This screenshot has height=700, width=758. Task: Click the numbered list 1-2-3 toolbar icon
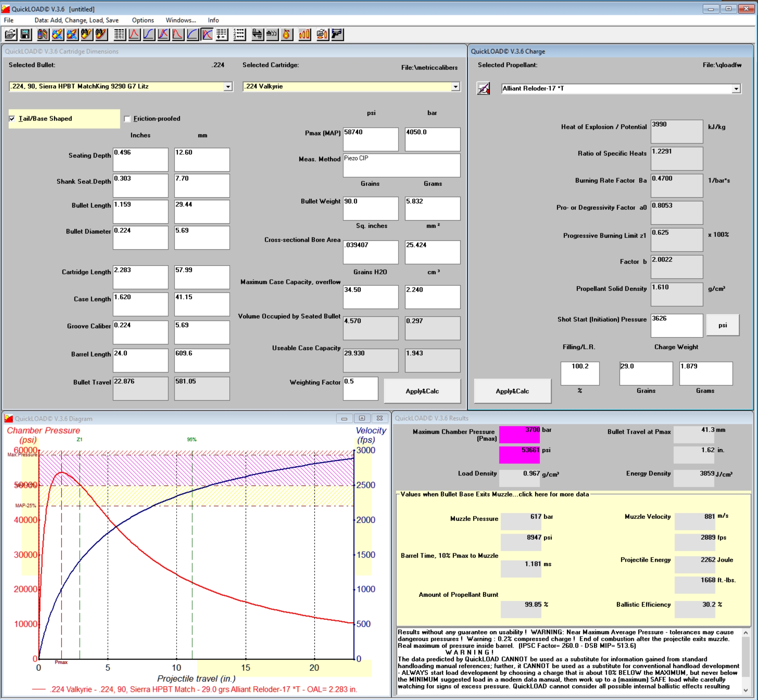(x=239, y=34)
